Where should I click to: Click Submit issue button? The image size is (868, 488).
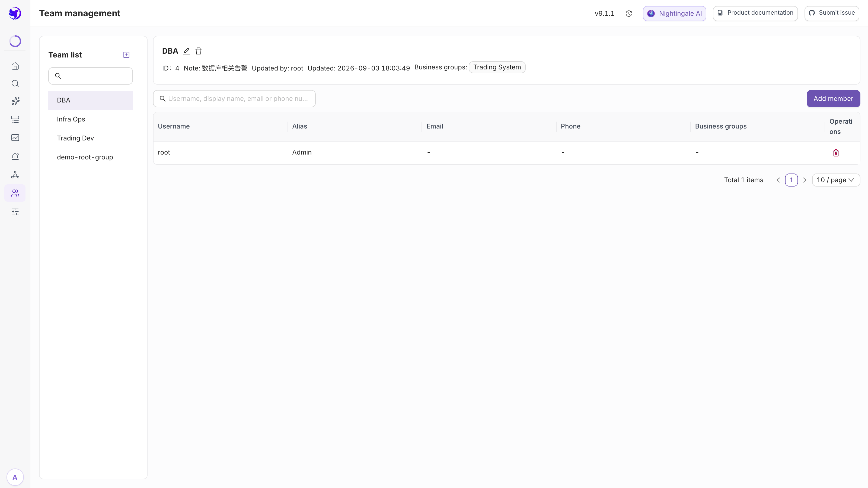832,13
